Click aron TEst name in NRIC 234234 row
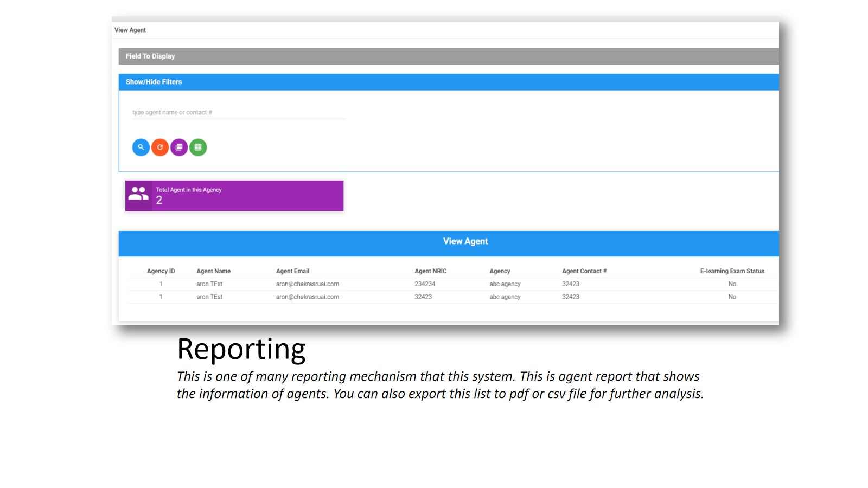 [209, 284]
